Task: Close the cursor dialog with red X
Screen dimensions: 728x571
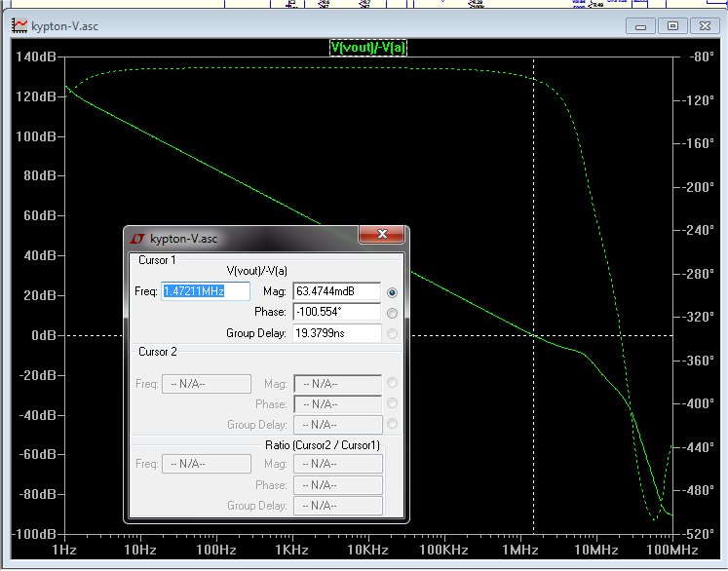Action: [382, 235]
